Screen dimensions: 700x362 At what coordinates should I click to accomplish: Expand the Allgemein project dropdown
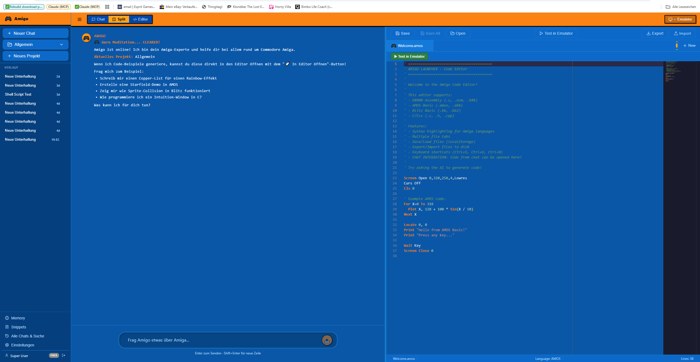(35, 45)
